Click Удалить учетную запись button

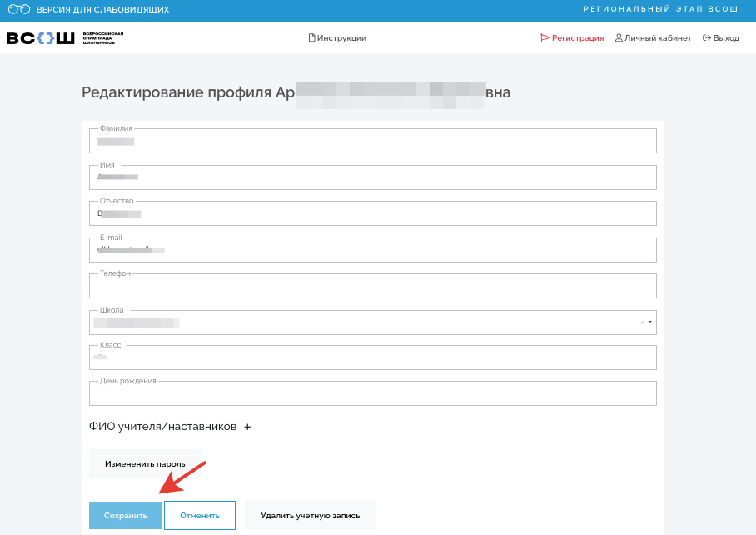tap(310, 516)
